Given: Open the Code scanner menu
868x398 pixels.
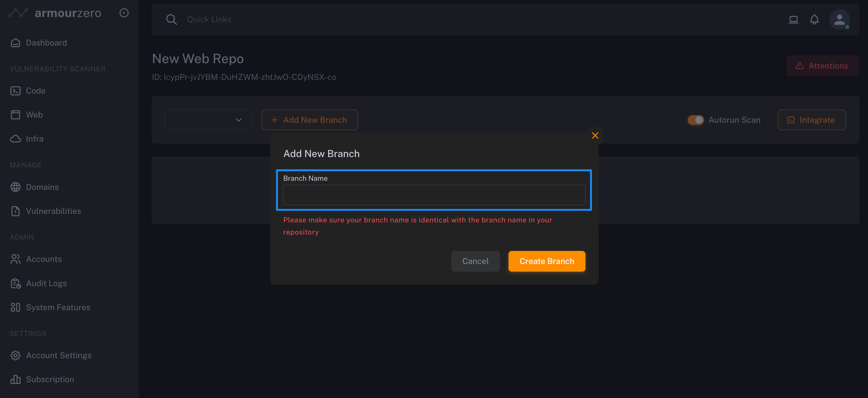Looking at the screenshot, I should pos(35,91).
